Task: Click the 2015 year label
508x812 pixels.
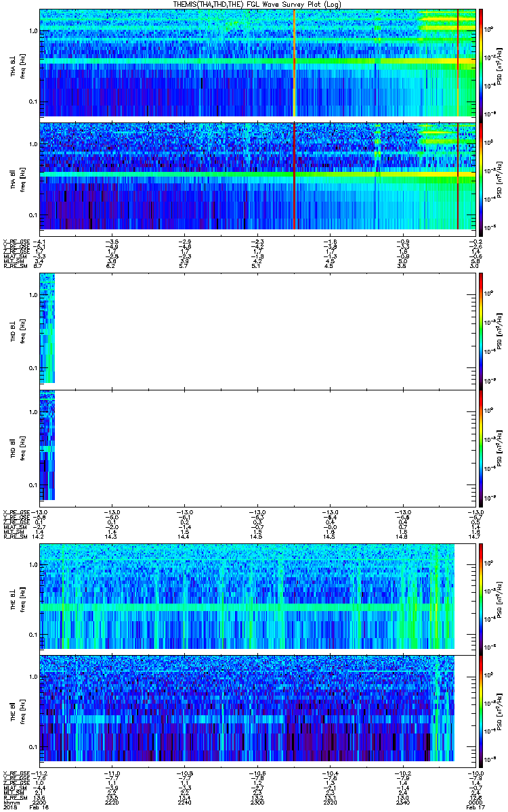Action: point(10,807)
